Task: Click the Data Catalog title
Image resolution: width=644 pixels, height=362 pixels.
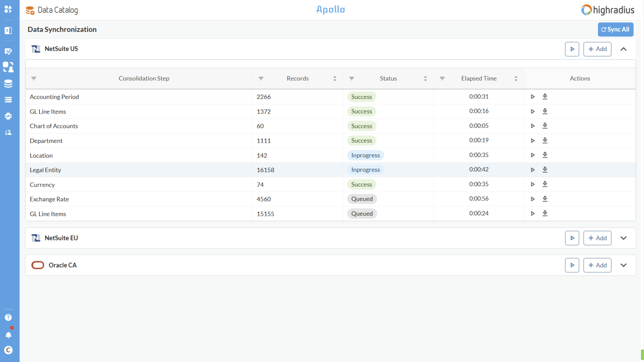Action: pyautogui.click(x=58, y=10)
